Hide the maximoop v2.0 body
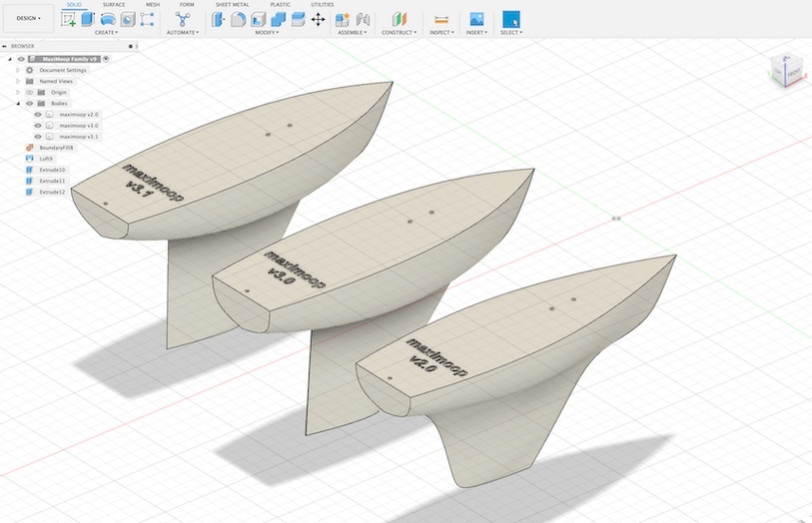Screen dimensions: 812x523 [38, 115]
